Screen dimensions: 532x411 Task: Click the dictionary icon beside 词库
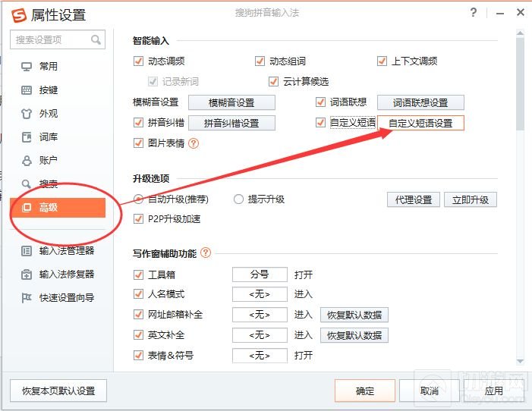click(27, 137)
